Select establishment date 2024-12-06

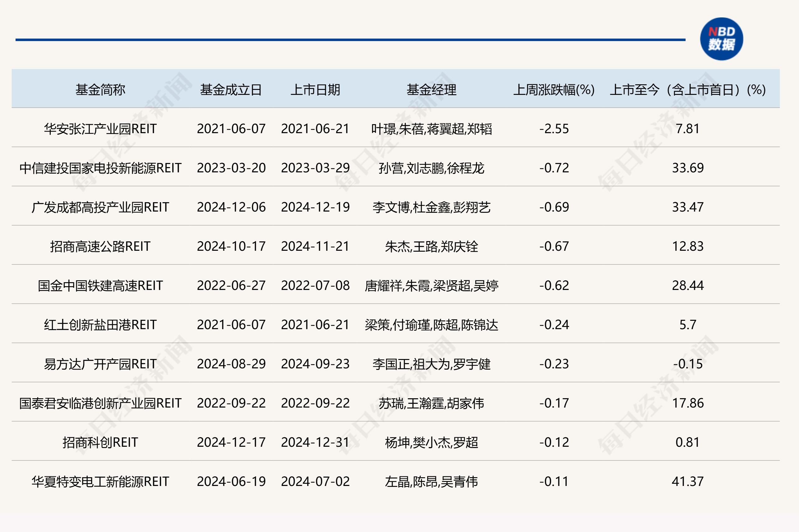[231, 207]
